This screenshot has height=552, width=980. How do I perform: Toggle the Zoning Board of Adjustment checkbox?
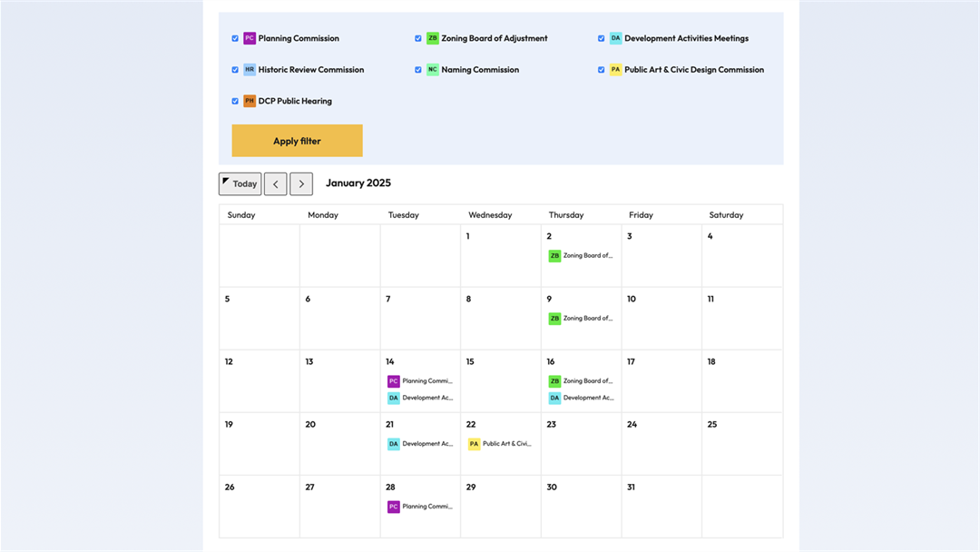click(x=418, y=39)
